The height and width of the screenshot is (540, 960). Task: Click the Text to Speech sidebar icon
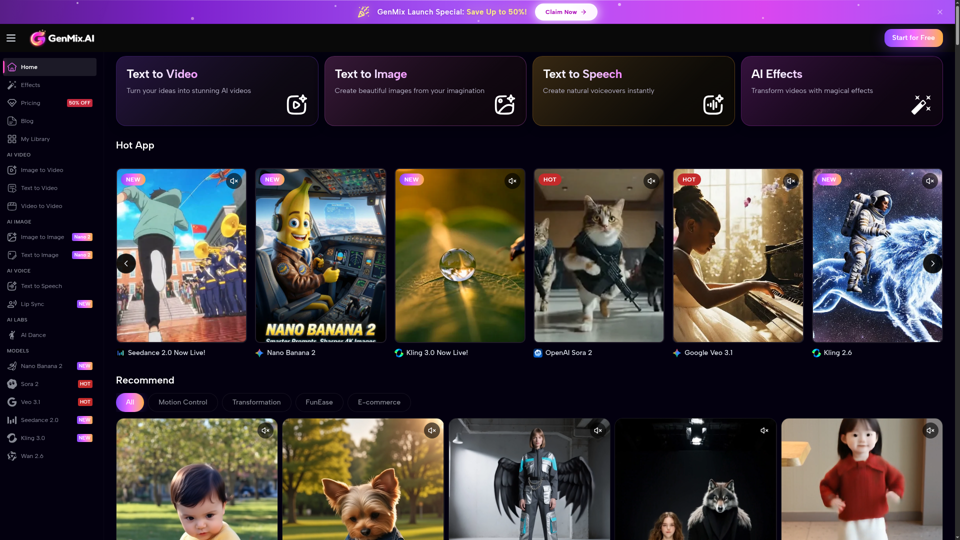pos(12,286)
